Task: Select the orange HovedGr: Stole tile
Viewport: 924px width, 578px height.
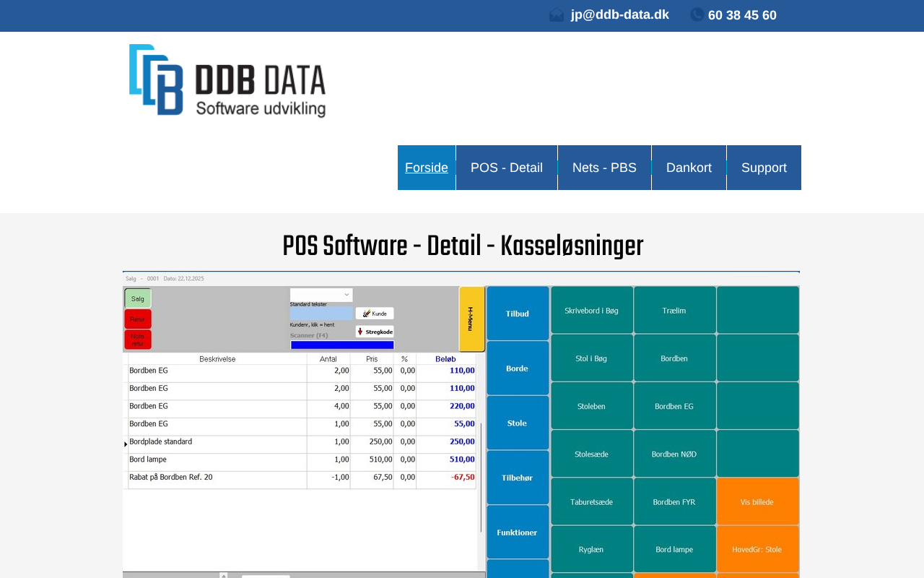Action: coord(757,549)
